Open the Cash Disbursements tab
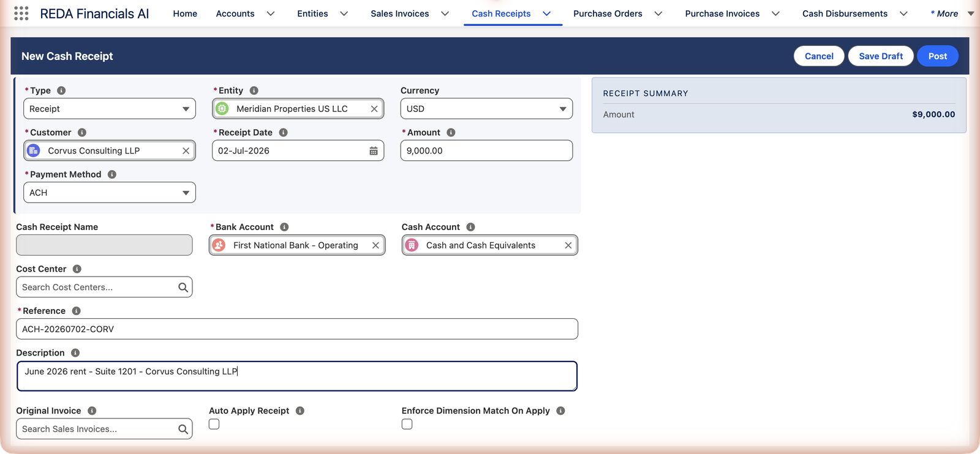The width and height of the screenshot is (980, 454). tap(845, 13)
